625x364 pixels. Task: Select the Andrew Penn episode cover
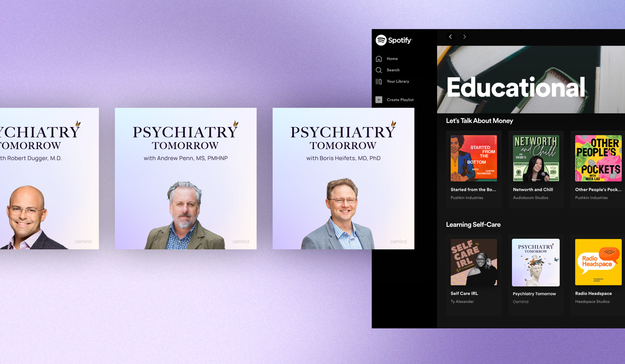[185, 179]
